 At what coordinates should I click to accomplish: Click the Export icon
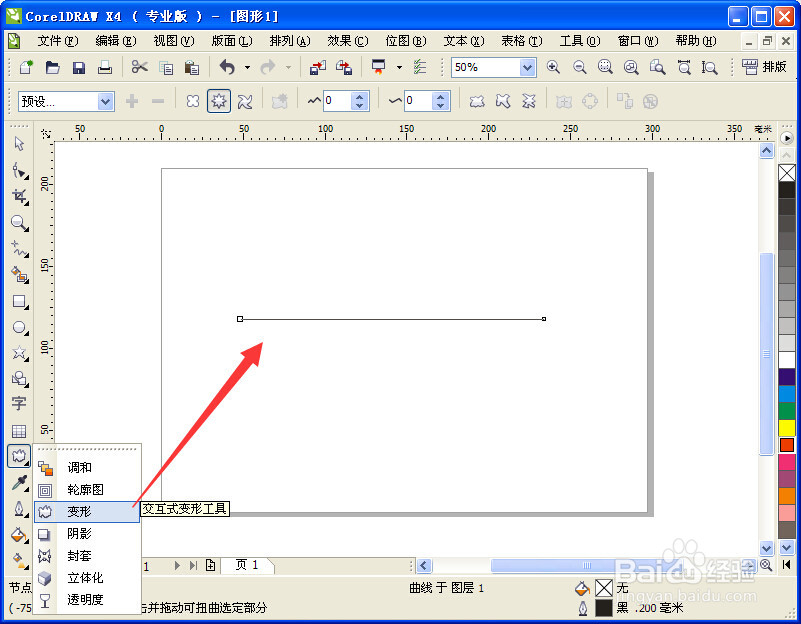click(x=344, y=67)
